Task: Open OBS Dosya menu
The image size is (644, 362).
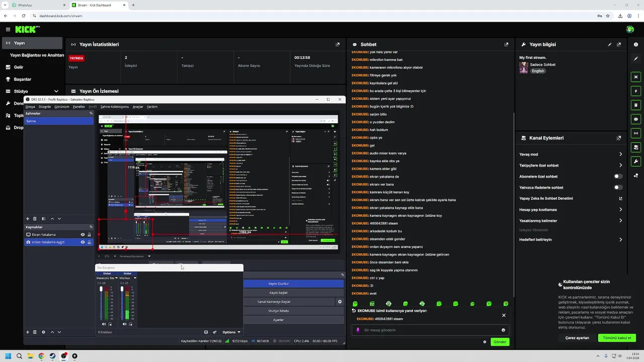Action: [30, 107]
